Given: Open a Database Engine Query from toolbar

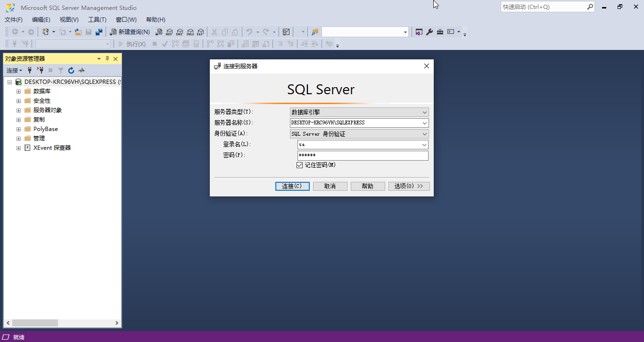Looking at the screenshot, I should pyautogui.click(x=159, y=32).
